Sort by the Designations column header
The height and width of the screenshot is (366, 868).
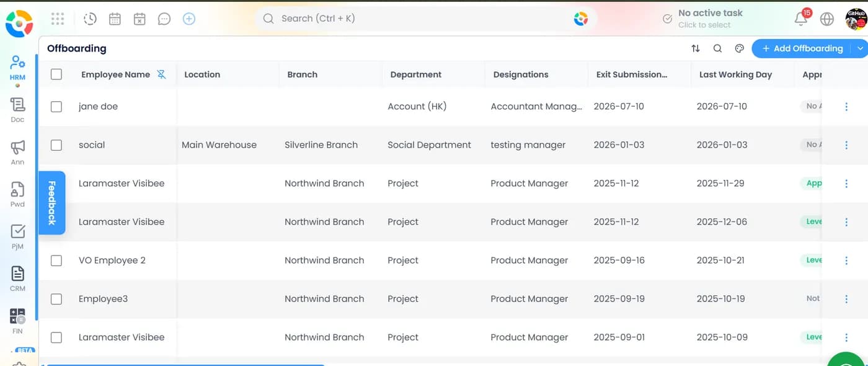(x=521, y=74)
